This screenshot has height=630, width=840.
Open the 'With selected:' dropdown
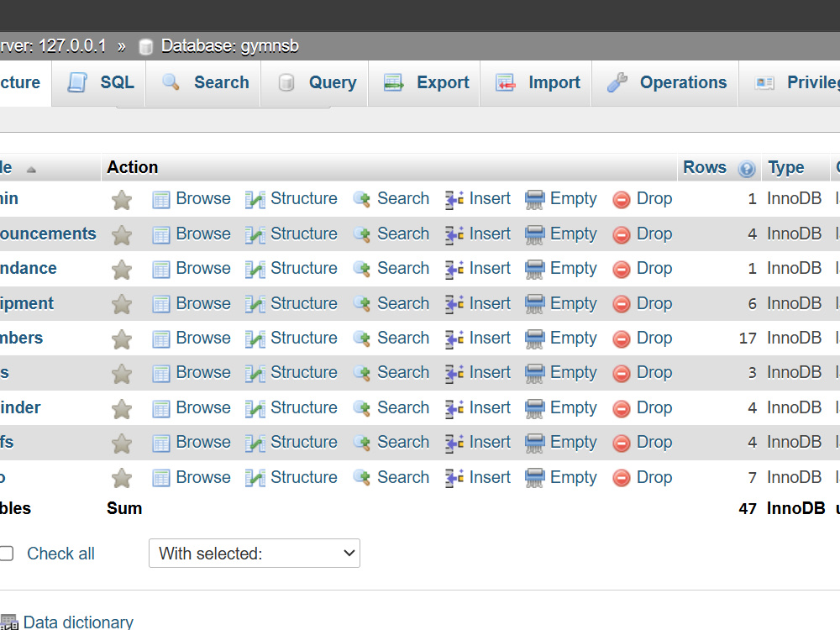(x=255, y=554)
